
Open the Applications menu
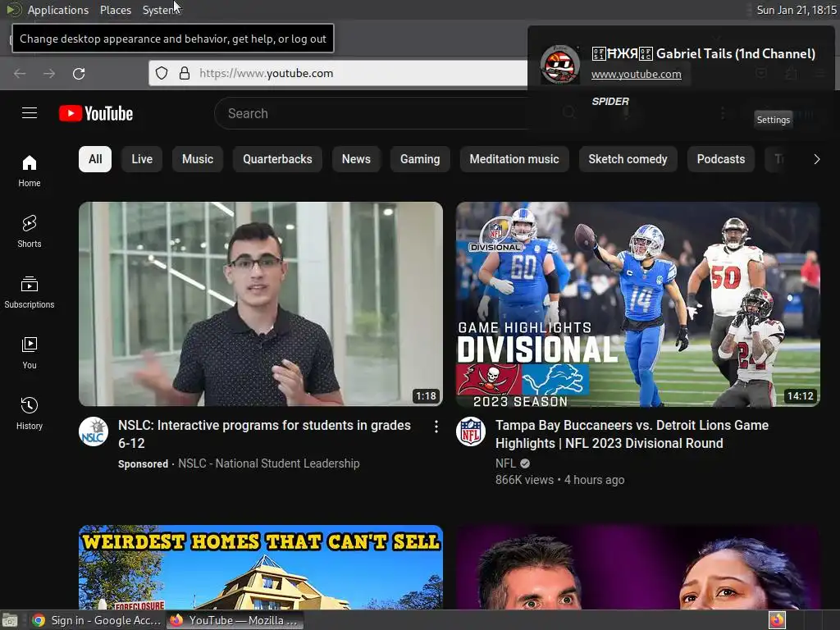tap(58, 10)
